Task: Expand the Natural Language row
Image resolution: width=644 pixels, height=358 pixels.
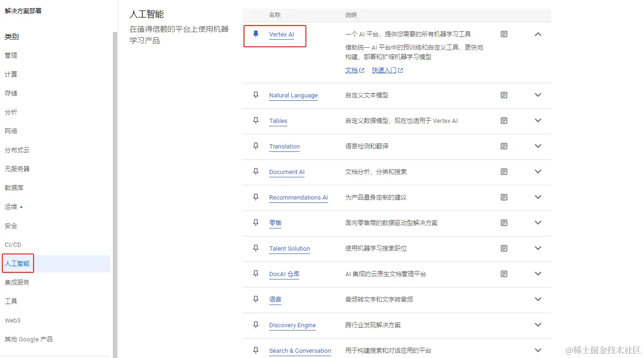Action: 538,95
